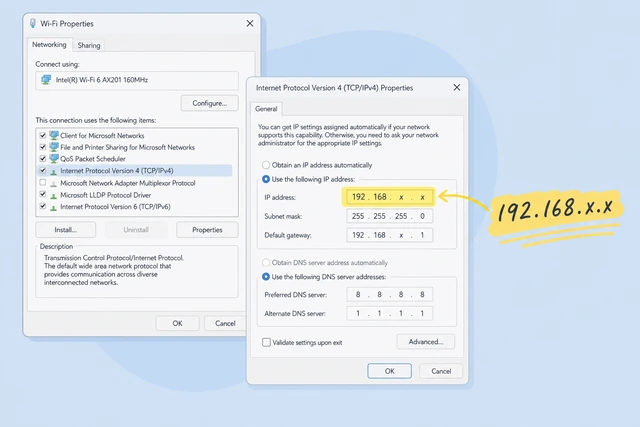
Task: Uncheck File and Printer Sharing for Microsoft Networks
Action: 42,147
